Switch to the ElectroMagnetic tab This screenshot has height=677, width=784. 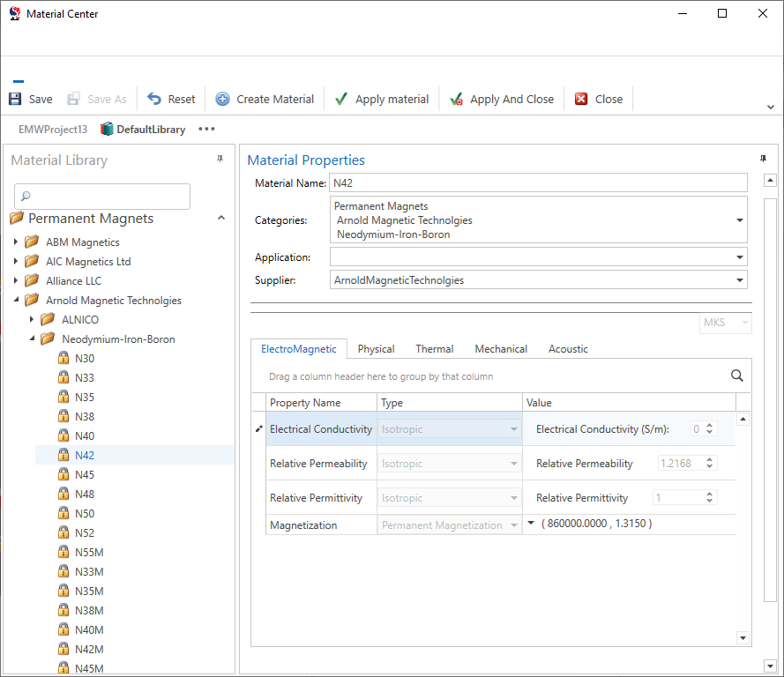click(x=298, y=349)
